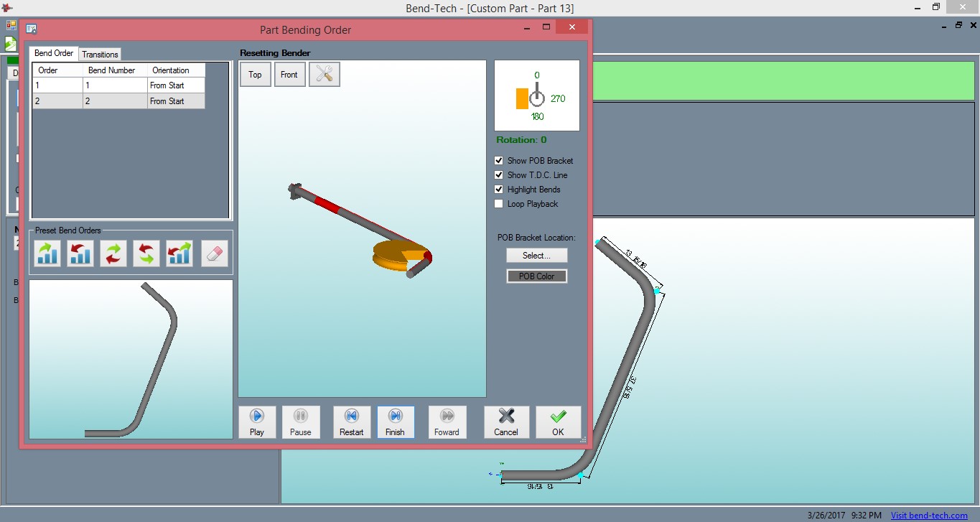Select Bend Number cell in order row 2

(115, 101)
